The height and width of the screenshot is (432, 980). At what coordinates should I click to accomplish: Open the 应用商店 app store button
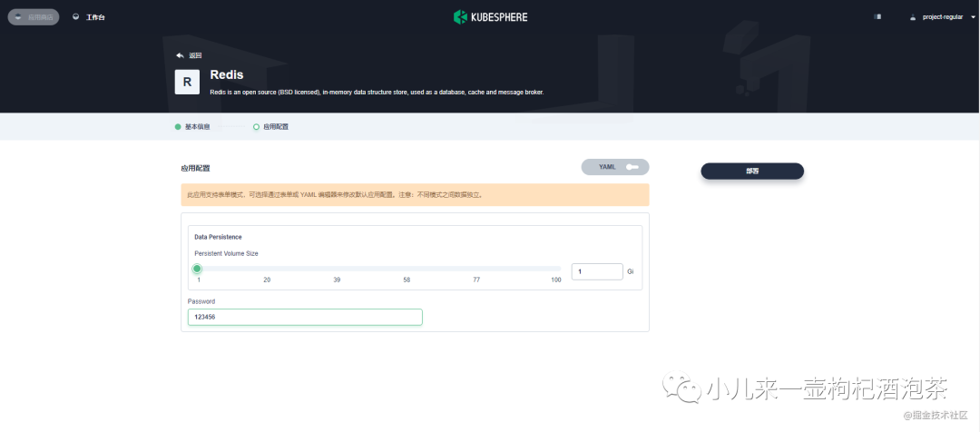tap(34, 17)
